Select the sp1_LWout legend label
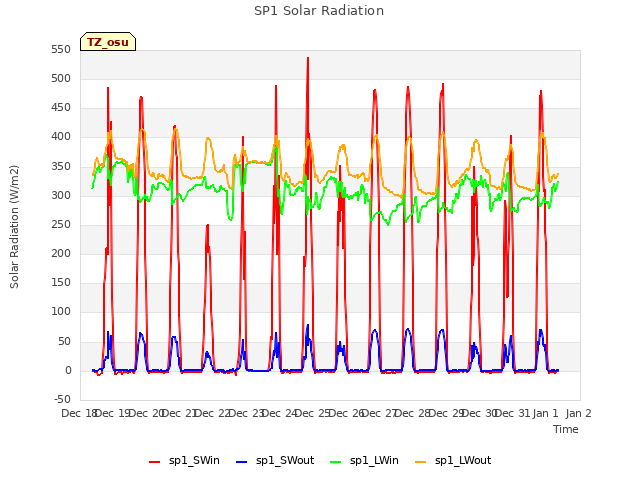 pyautogui.click(x=463, y=460)
